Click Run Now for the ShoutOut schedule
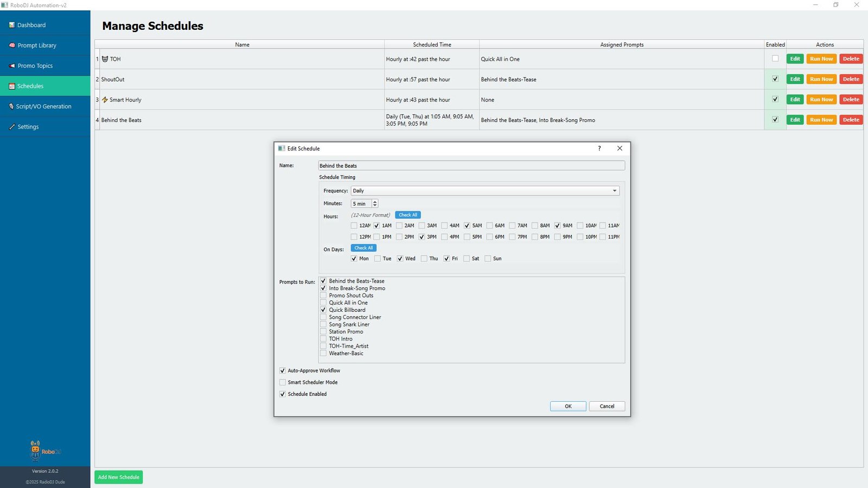This screenshot has width=868, height=488. 821,79
